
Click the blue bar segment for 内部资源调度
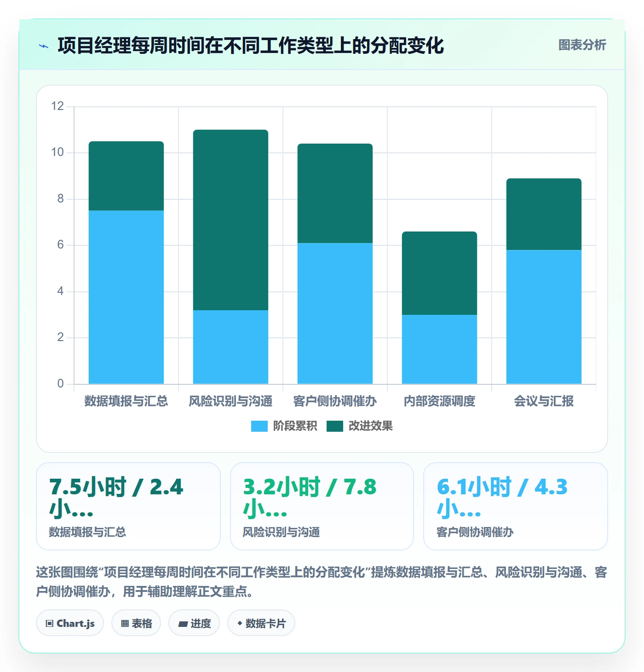pos(439,349)
